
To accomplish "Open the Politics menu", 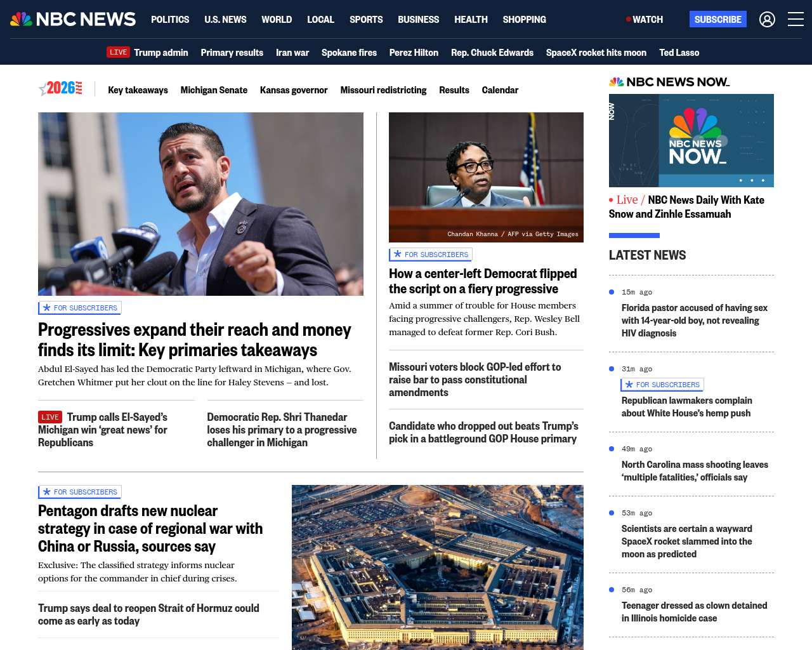I will pos(170,20).
